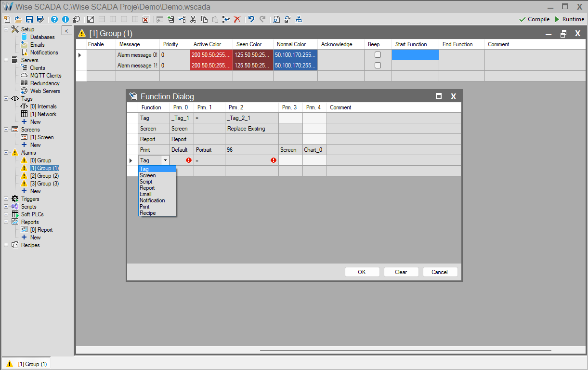Toggle Beep checkbox for Alarm message 0

click(x=378, y=55)
